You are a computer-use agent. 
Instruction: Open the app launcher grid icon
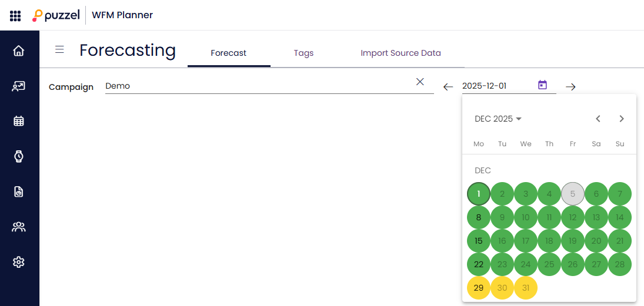(15, 15)
